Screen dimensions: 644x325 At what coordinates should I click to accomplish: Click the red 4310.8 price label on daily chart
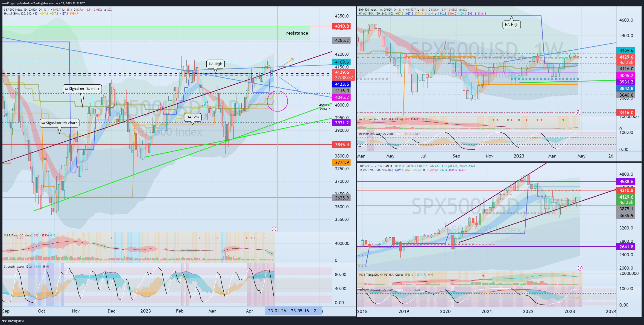[x=342, y=26]
